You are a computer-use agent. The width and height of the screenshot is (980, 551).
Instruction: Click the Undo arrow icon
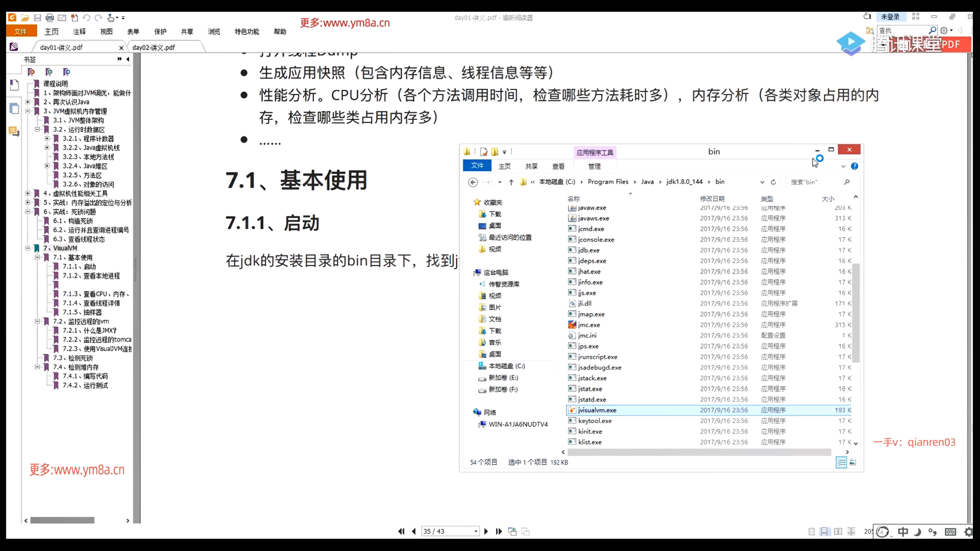pyautogui.click(x=86, y=18)
